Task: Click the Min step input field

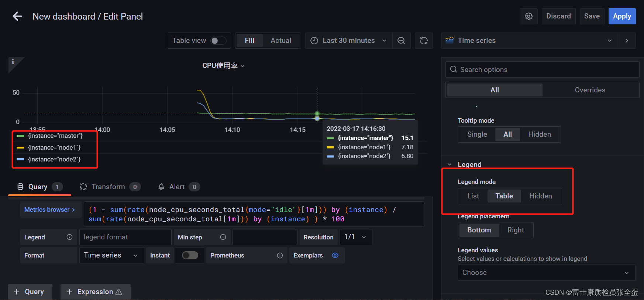Action: pyautogui.click(x=265, y=237)
